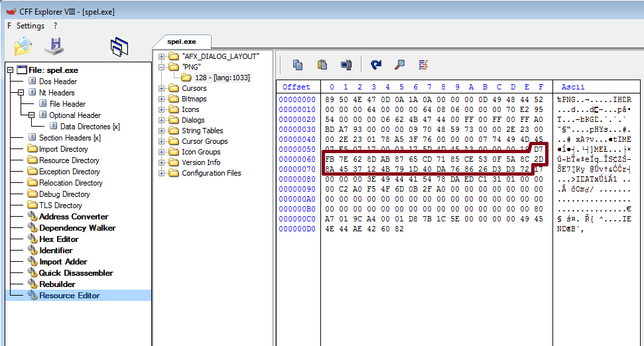Expand the Icon Groups resource folder
The height and width of the screenshot is (346, 644).
(x=161, y=152)
